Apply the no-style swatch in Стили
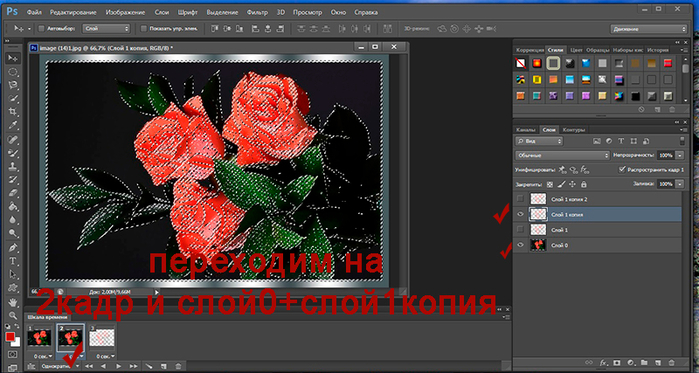The height and width of the screenshot is (373, 699). click(x=521, y=63)
